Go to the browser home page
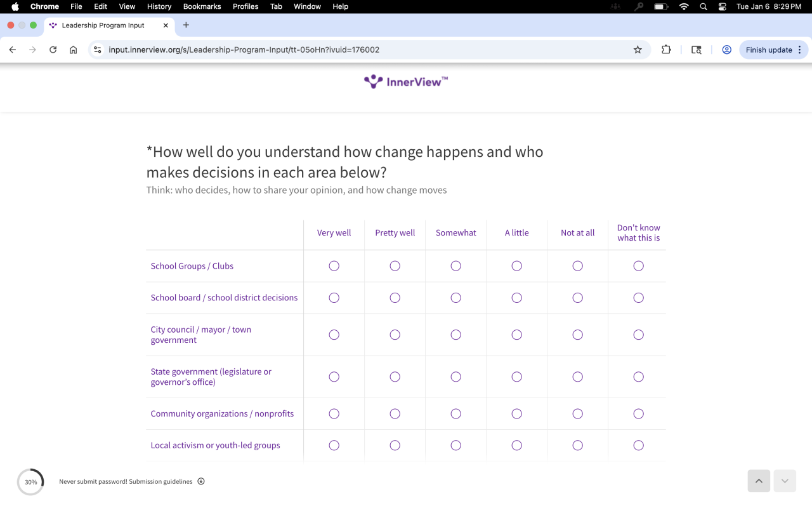This screenshot has width=812, height=508. click(74, 50)
